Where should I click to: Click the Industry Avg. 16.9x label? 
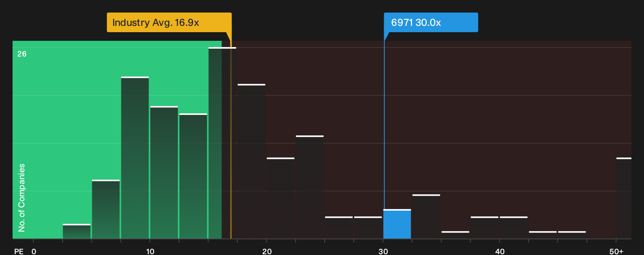click(169, 22)
